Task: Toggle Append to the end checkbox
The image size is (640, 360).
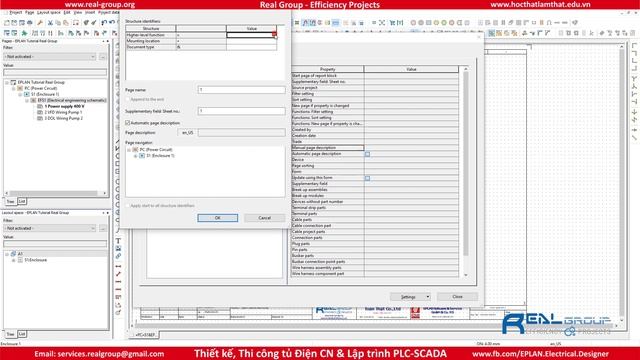Action: pyautogui.click(x=128, y=99)
